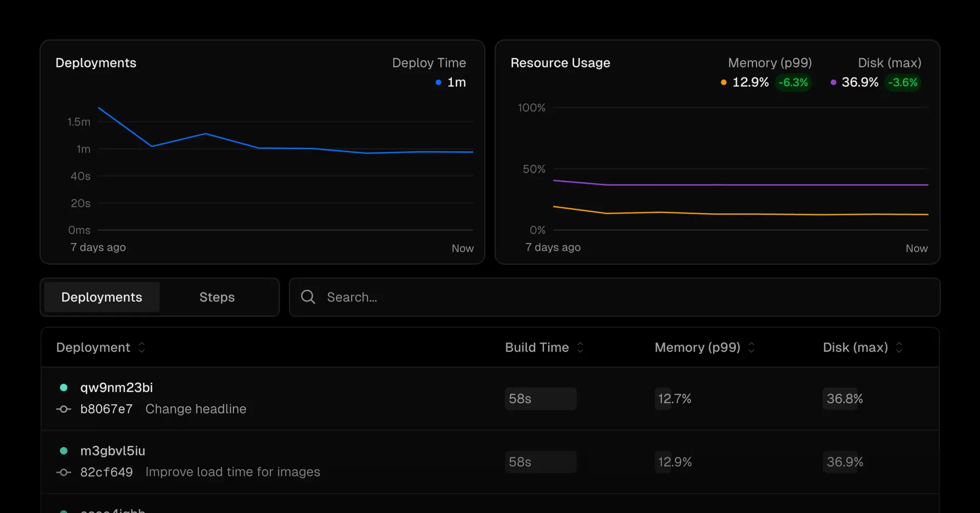Click the Deployments chart card title
Viewport: 980px width, 513px height.
coord(96,63)
